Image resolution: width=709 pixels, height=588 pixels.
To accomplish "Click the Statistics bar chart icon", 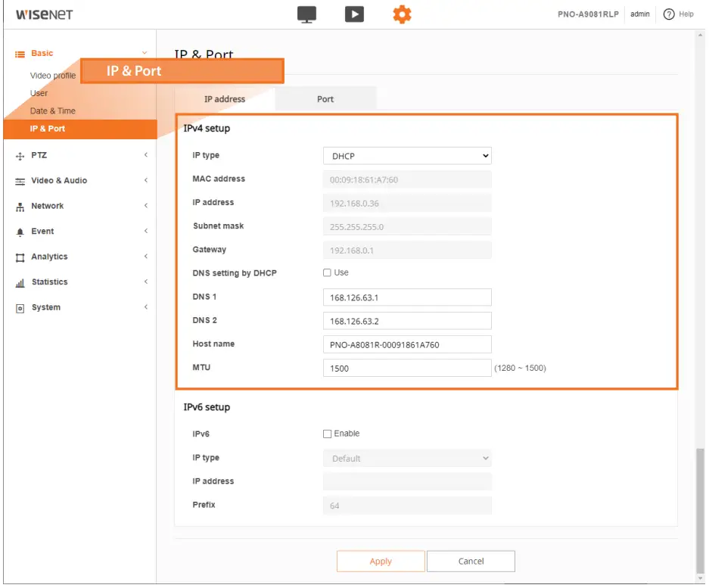I will [20, 283].
